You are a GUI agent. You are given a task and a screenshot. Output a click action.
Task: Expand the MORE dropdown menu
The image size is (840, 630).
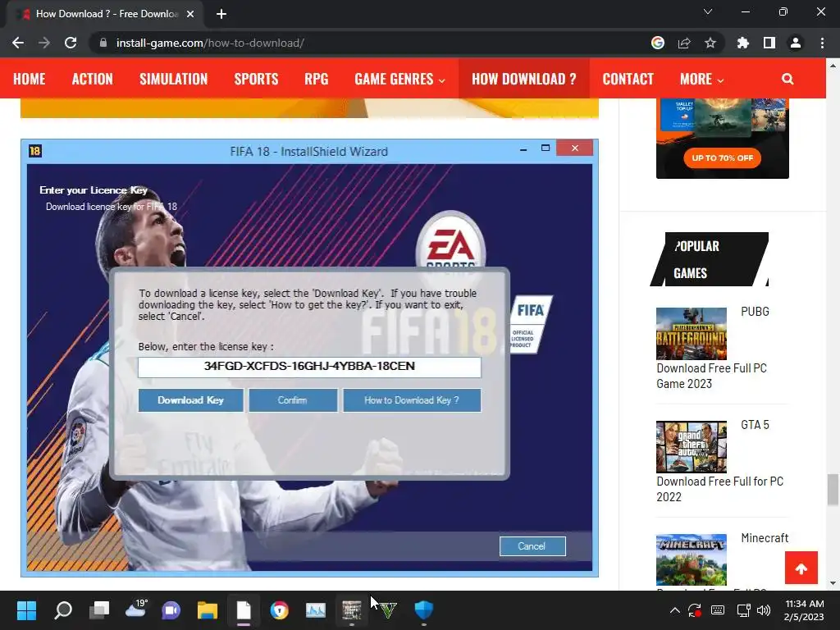(702, 79)
